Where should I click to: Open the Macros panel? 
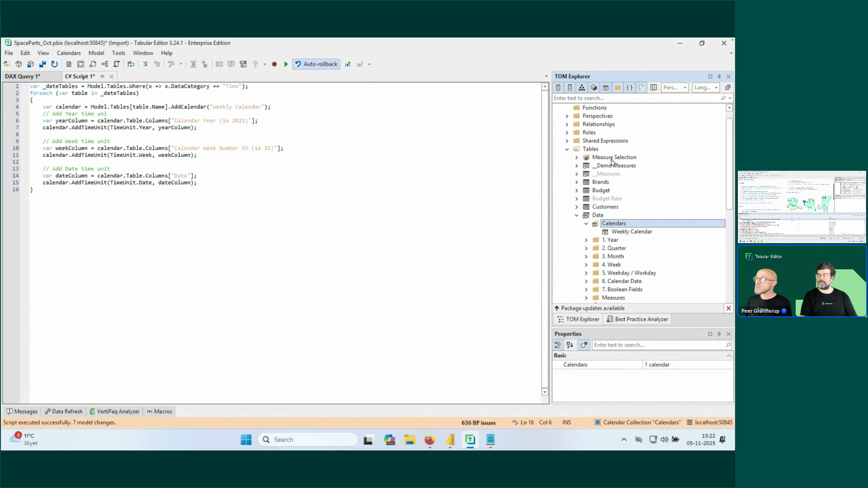pos(159,412)
